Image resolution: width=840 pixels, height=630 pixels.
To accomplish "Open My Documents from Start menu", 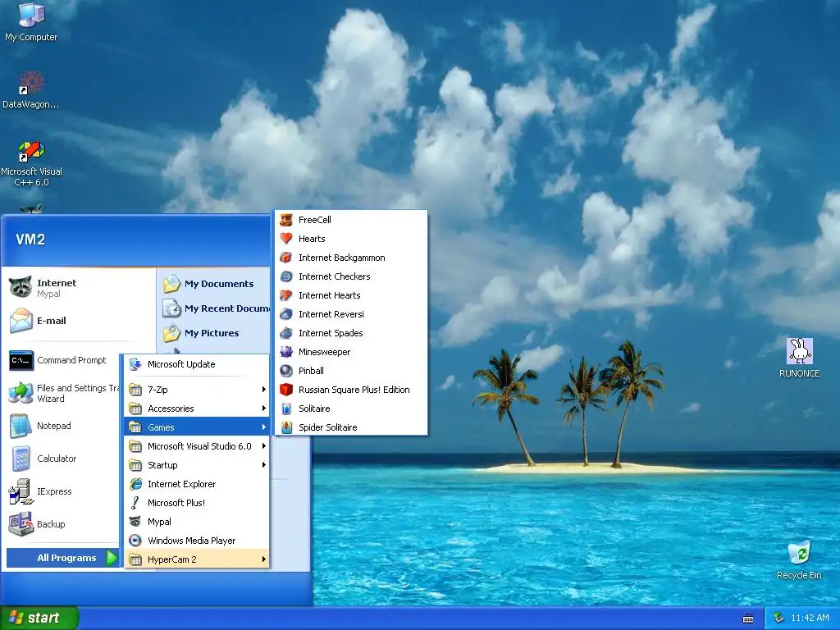I will coord(214,284).
